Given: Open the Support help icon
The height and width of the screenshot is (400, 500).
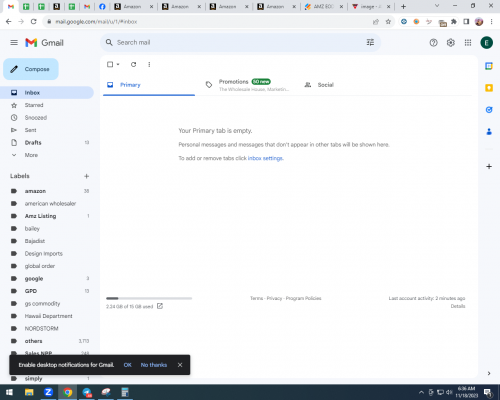Looking at the screenshot, I should pos(433,43).
